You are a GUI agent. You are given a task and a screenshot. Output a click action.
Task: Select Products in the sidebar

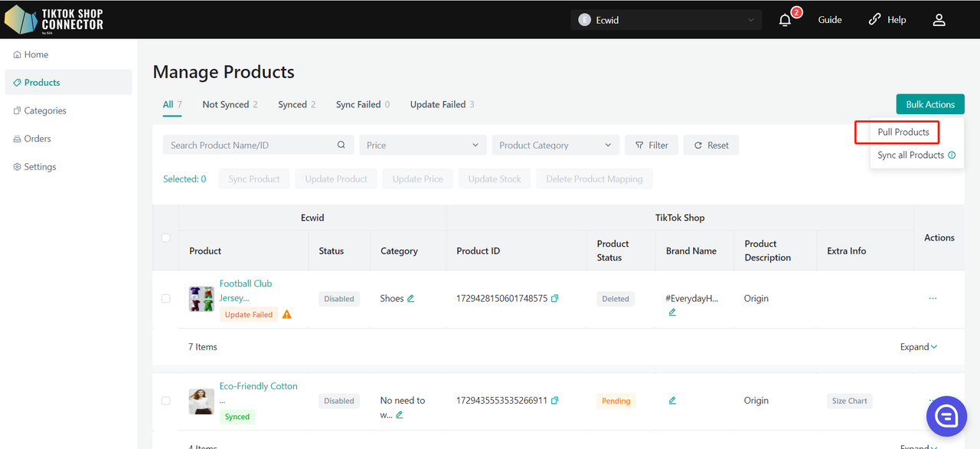pyautogui.click(x=68, y=83)
